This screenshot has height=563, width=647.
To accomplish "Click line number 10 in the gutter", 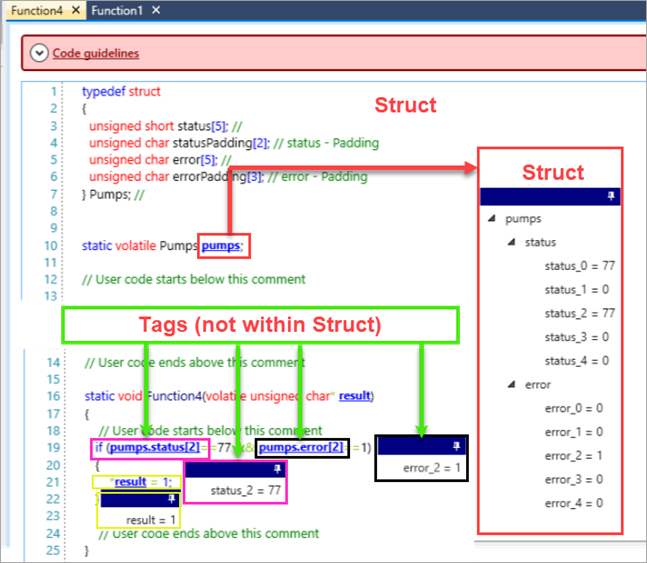I will click(x=49, y=245).
